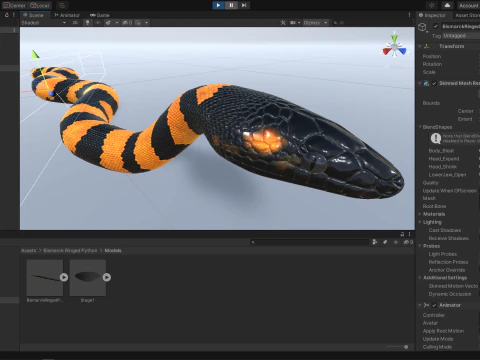The image size is (480, 360).
Task: Select the Stage1 model thumbnail
Action: tap(88, 278)
